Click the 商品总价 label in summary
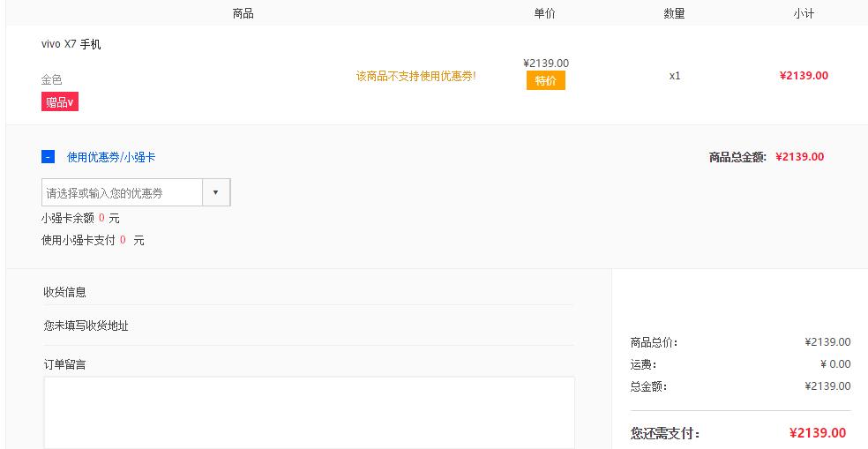Image resolution: width=868 pixels, height=449 pixels. [654, 342]
